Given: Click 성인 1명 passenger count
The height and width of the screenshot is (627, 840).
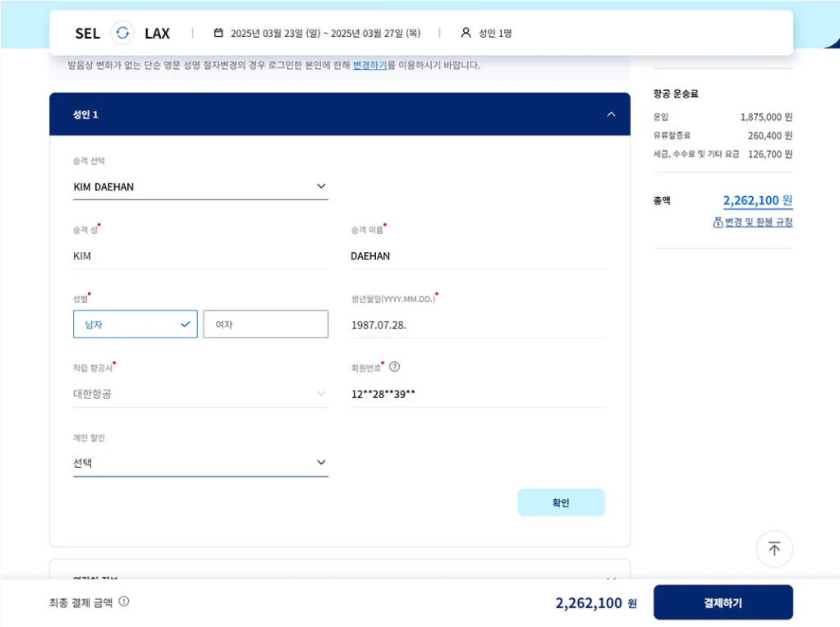Looking at the screenshot, I should (495, 33).
